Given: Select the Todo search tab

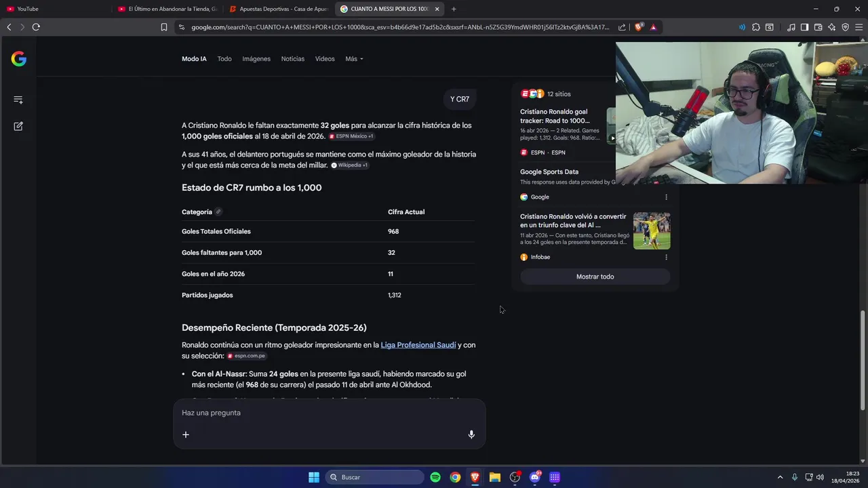Looking at the screenshot, I should click(224, 59).
